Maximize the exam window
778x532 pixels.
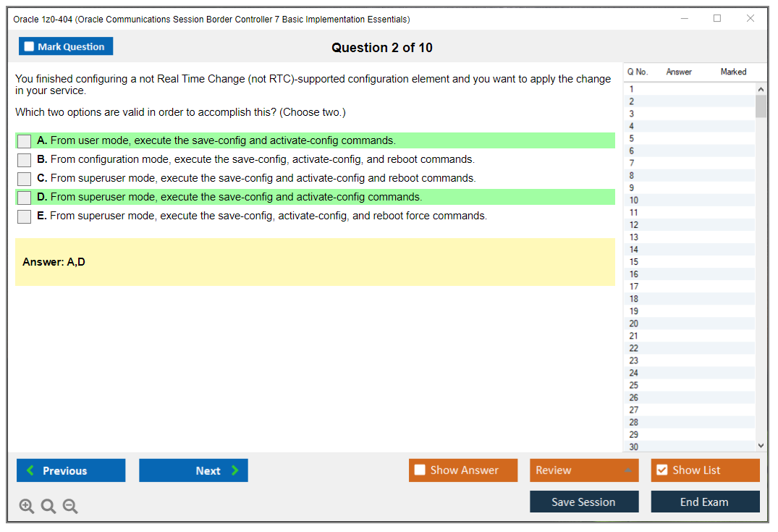click(x=717, y=19)
